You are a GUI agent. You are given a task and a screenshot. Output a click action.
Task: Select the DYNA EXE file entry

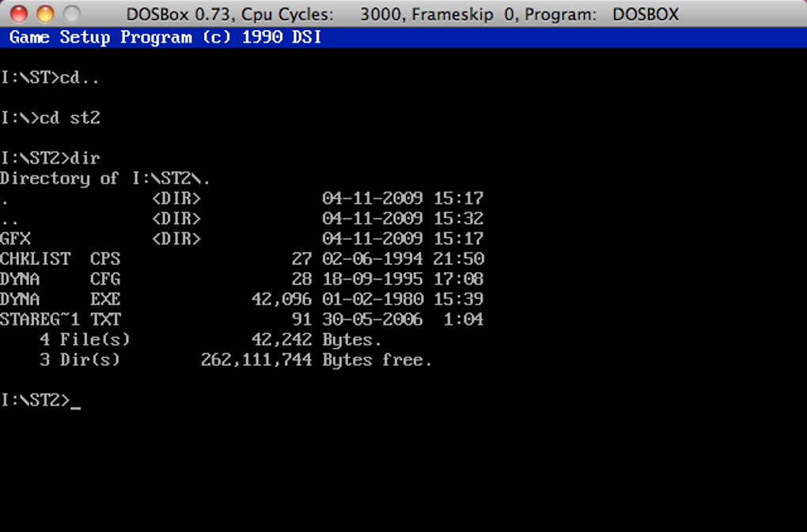point(242,299)
